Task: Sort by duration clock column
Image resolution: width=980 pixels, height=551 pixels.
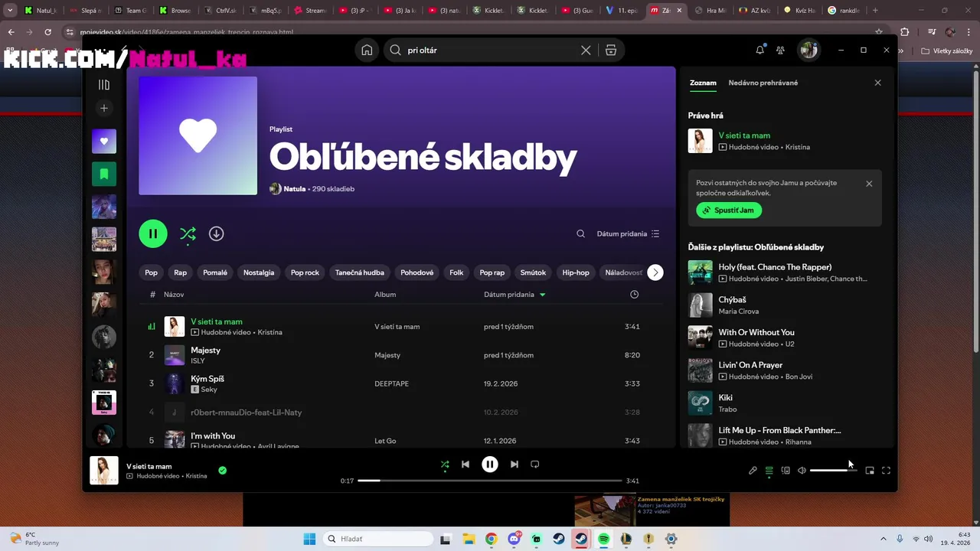Action: (634, 295)
